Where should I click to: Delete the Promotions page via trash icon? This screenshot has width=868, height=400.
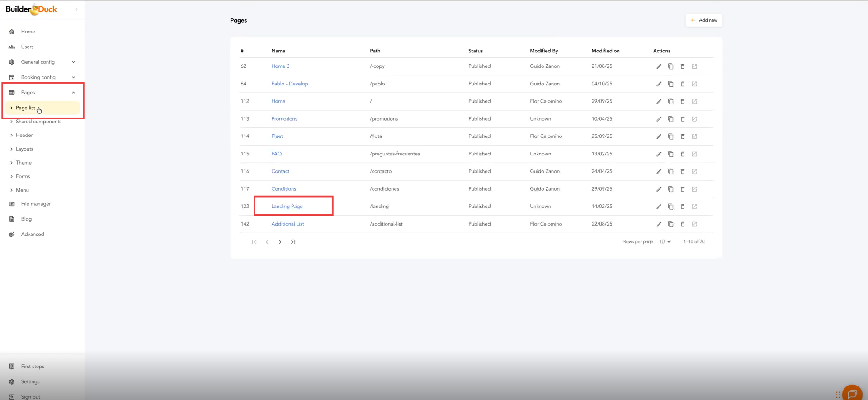(x=682, y=119)
